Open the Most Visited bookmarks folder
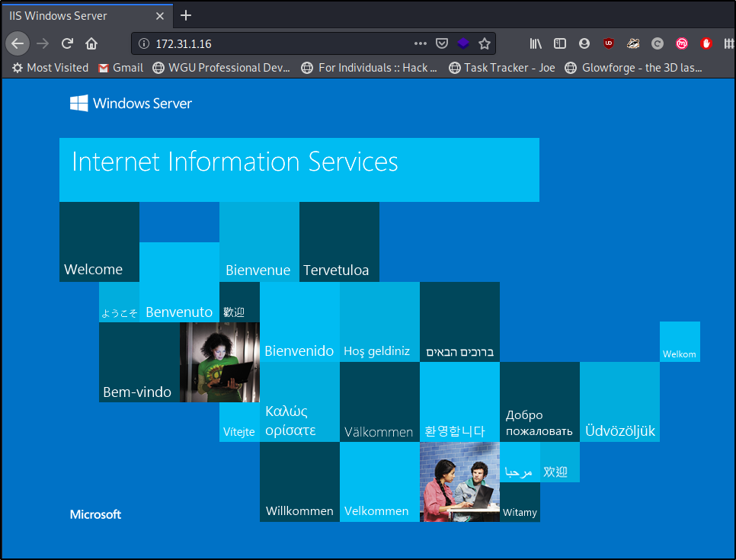 pos(50,68)
